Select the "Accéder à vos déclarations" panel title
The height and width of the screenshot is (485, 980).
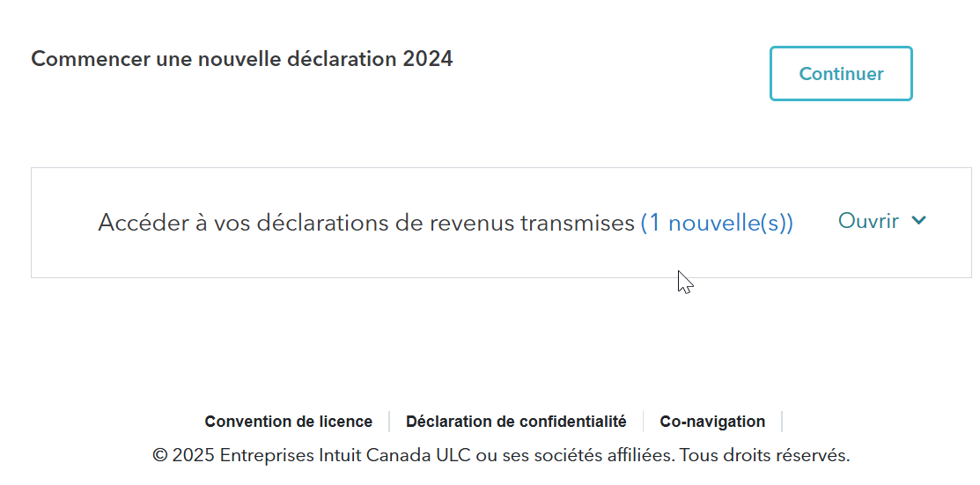(x=365, y=224)
